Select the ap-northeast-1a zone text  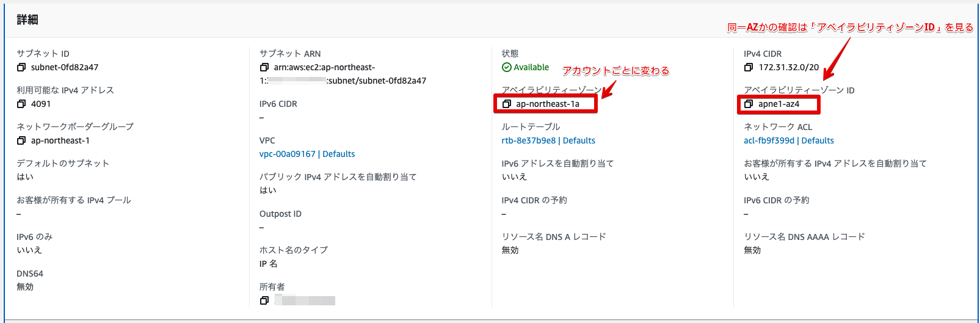[x=548, y=104]
